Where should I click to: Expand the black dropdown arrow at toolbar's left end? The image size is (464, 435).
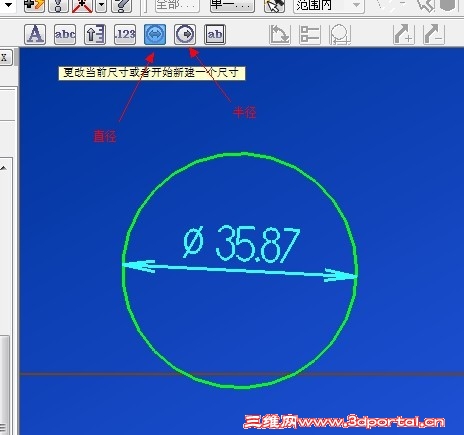(8, 5)
